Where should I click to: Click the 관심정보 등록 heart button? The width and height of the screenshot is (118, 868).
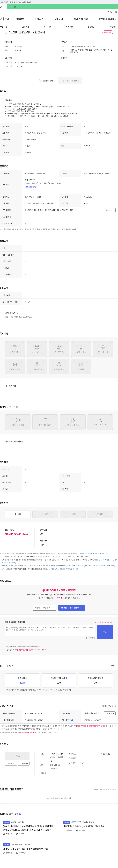coord(46,80)
